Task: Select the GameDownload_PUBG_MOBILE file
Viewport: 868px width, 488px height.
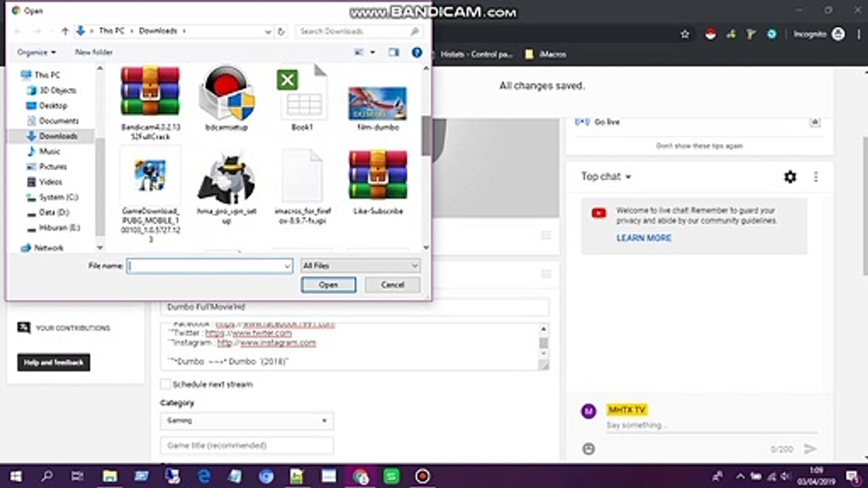Action: click(150, 195)
